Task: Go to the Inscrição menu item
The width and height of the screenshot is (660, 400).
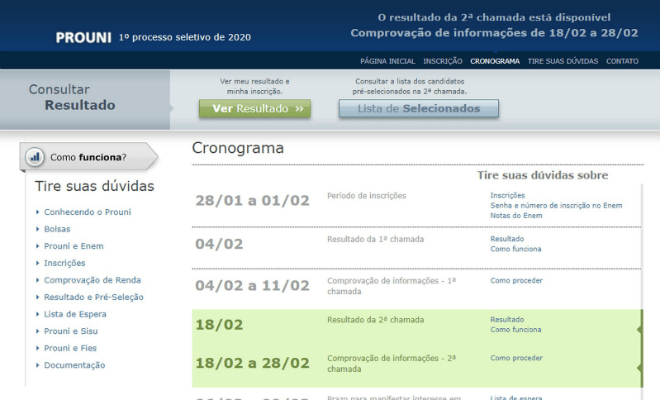Action: click(x=443, y=61)
